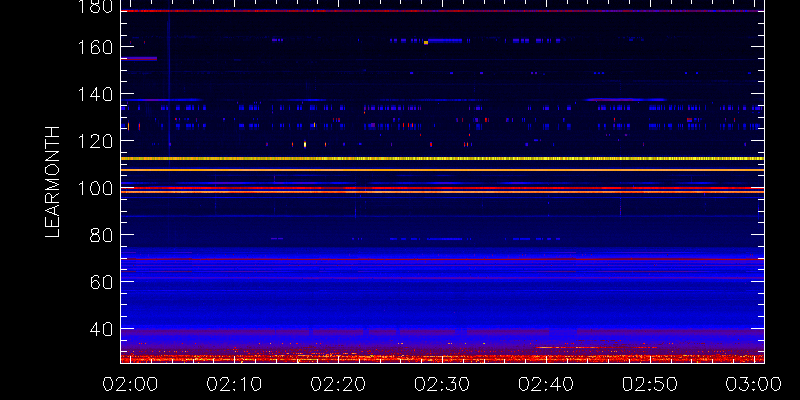Click the 160 frequency axis label
Screen dimensions: 800x400
(96, 47)
